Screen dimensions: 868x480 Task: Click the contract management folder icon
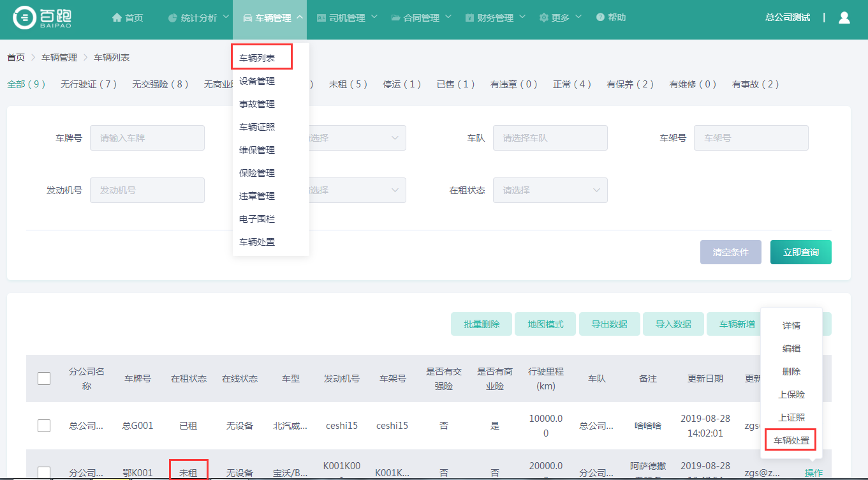[396, 18]
